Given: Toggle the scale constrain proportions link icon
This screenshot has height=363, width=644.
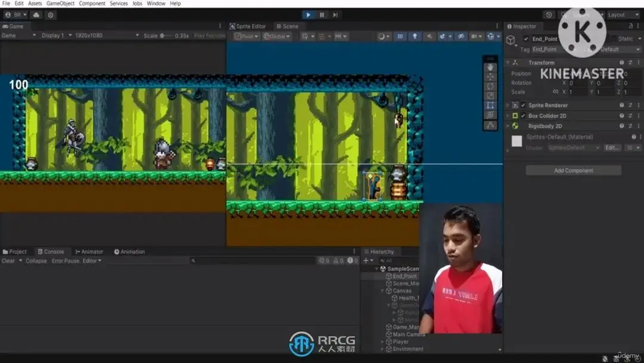Looking at the screenshot, I should coord(555,92).
